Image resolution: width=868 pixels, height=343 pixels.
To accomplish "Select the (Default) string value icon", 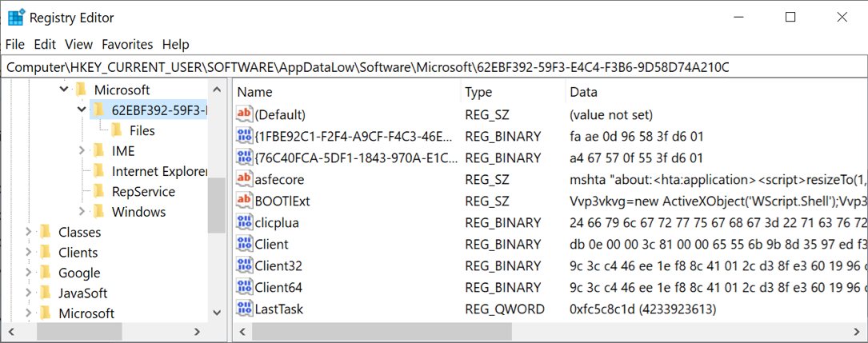I will (244, 114).
